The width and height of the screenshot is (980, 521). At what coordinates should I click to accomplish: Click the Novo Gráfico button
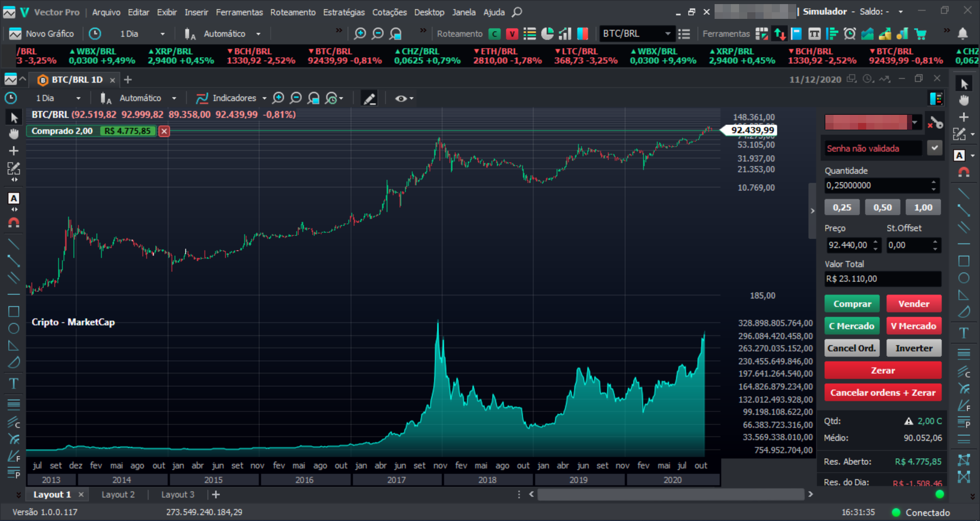point(41,34)
